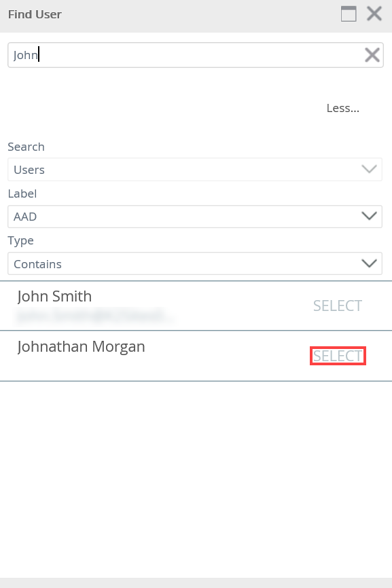
Task: Select user Johnathan Morgan
Action: tap(338, 356)
